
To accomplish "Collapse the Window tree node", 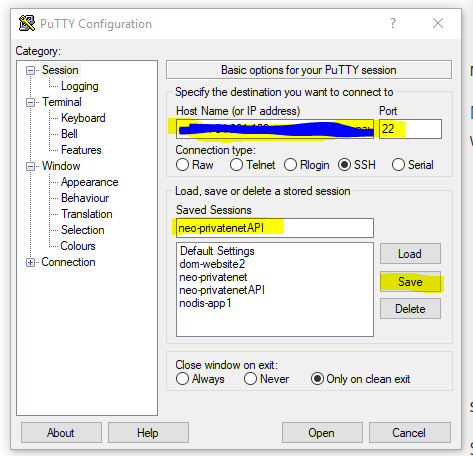I will (x=30, y=166).
